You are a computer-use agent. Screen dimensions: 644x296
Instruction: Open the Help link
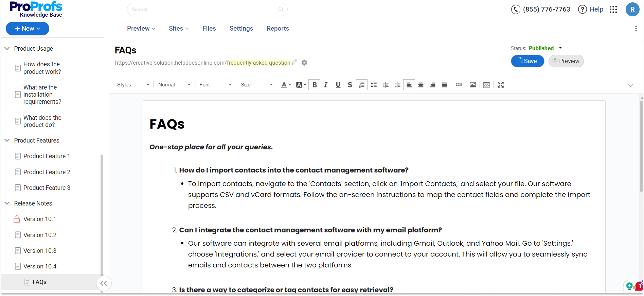[591, 10]
